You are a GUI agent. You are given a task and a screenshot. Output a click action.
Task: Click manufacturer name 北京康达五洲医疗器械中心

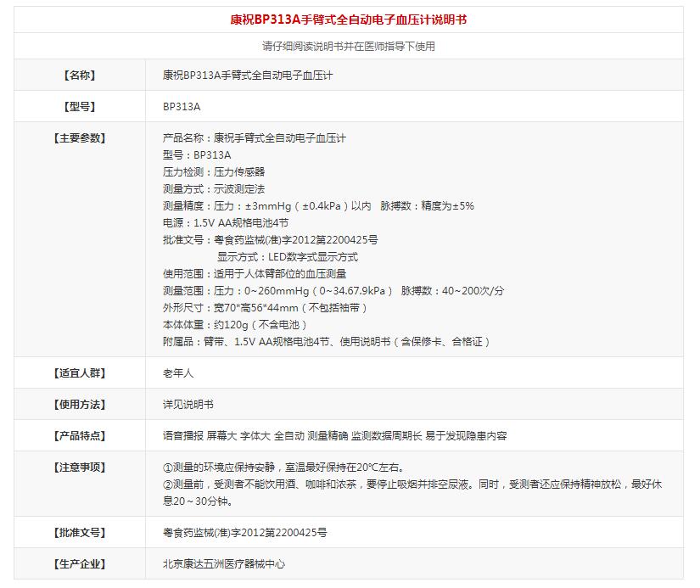pos(224,564)
